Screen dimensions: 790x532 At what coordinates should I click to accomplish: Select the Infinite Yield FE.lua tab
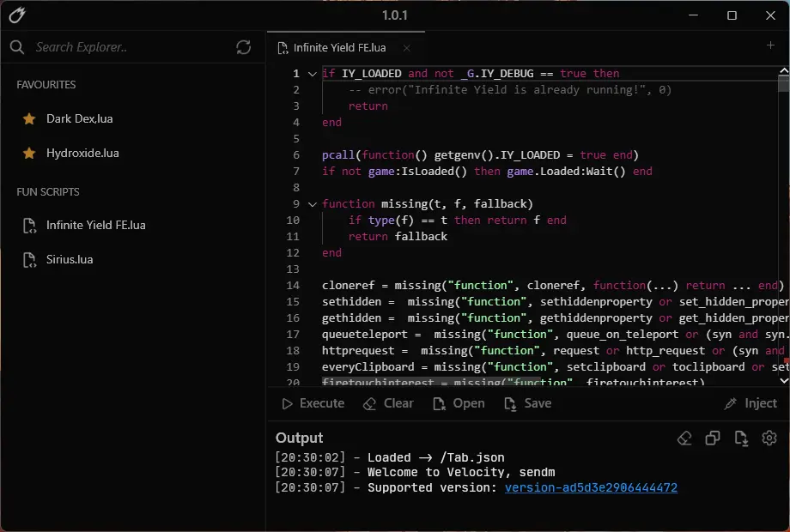(339, 48)
